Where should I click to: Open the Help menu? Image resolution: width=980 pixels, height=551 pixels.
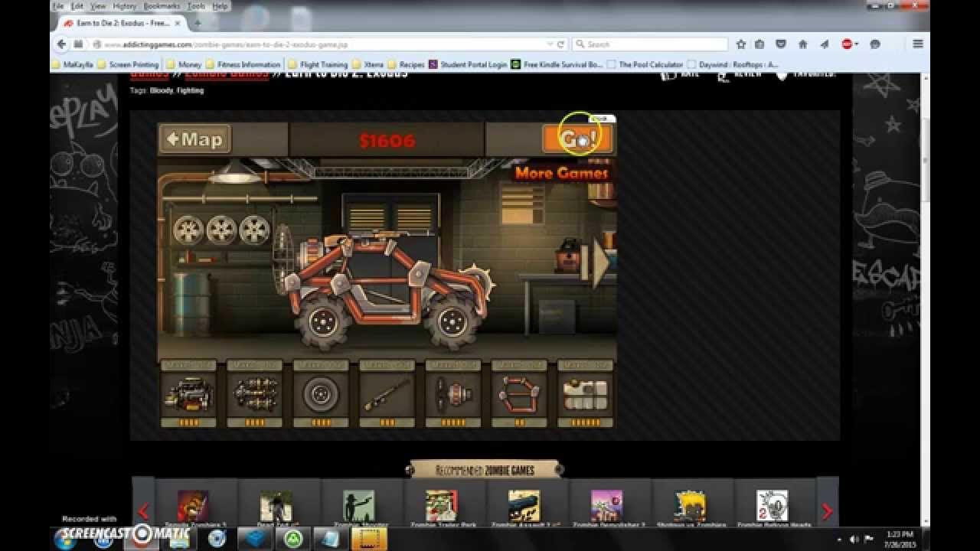(x=220, y=6)
